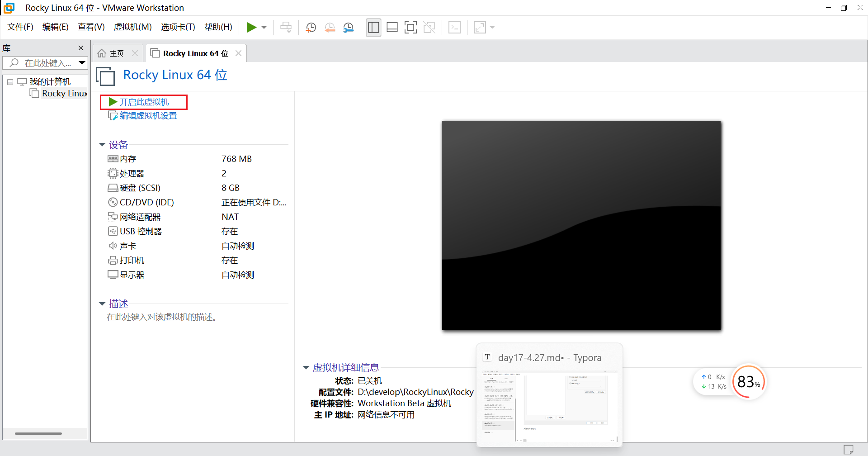Revert to snapshot using the toolbar icon
The image size is (868, 456).
(330, 28)
